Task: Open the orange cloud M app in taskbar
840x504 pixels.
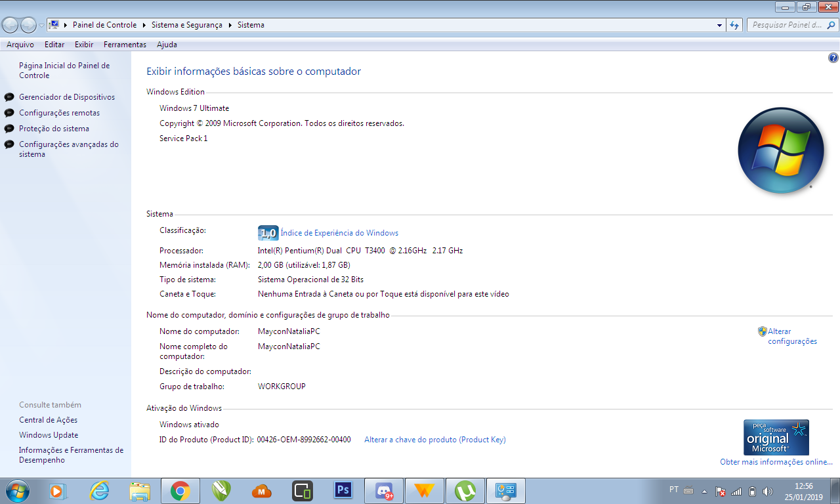Action: pyautogui.click(x=262, y=491)
